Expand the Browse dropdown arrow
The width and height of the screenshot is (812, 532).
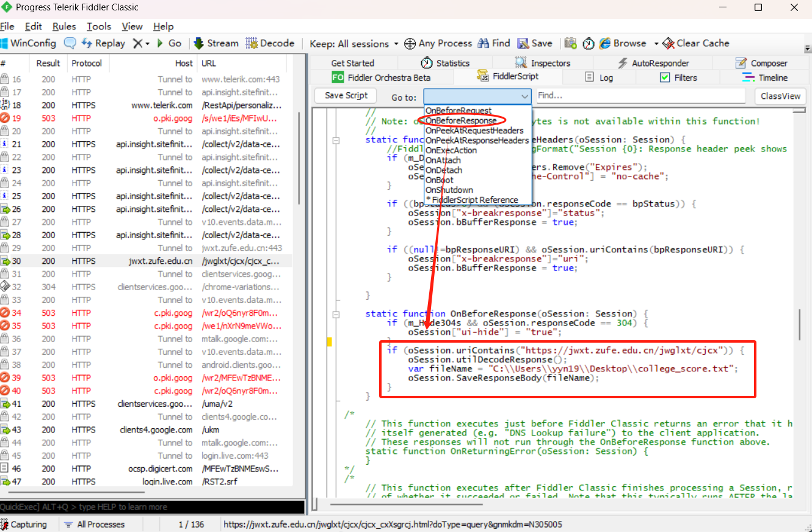coord(656,43)
